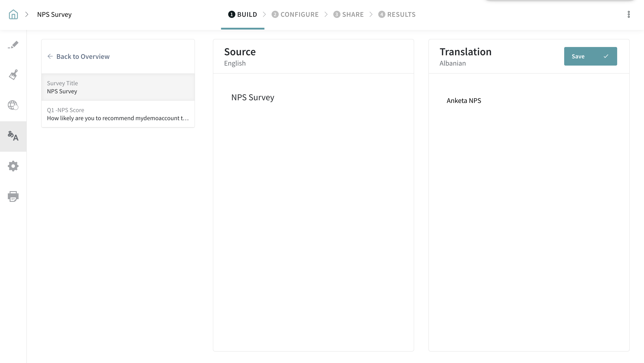644x363 pixels.
Task: Click the back arrow beside Back to Overview
Action: 50,56
